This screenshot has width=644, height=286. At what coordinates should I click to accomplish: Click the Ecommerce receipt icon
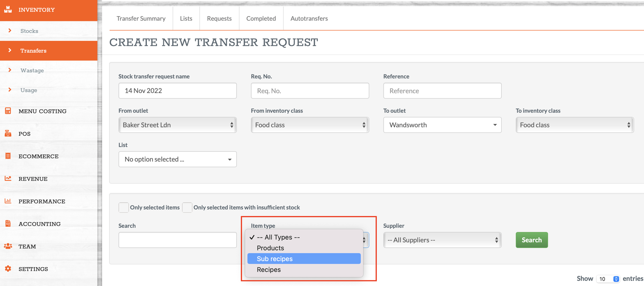point(8,156)
